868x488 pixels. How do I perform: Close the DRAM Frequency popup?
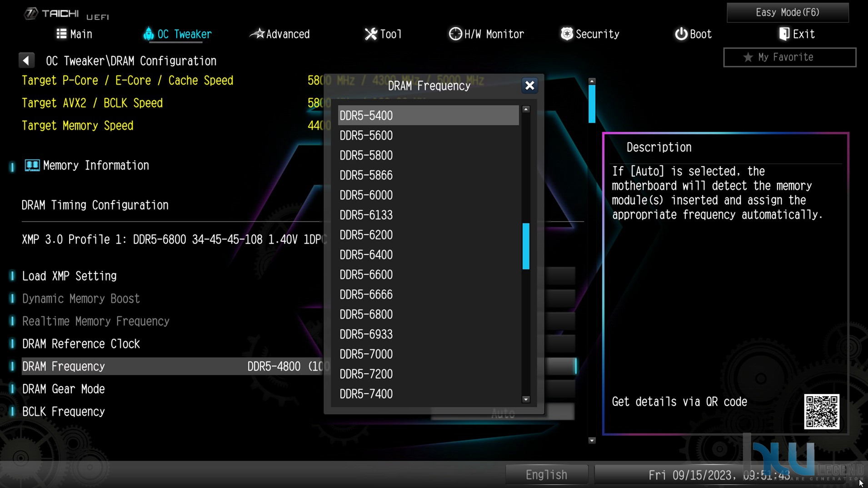[529, 85]
